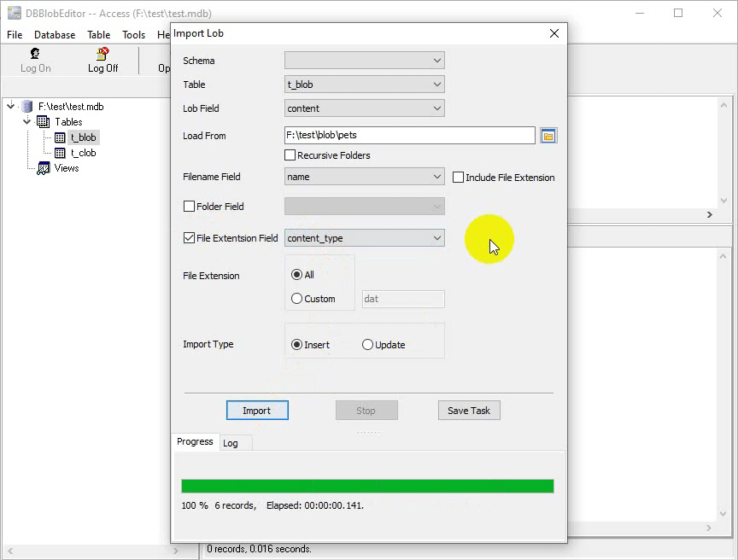This screenshot has width=738, height=560.
Task: Click status bar '0 records, 0.016 seconds.'
Action: (259, 549)
